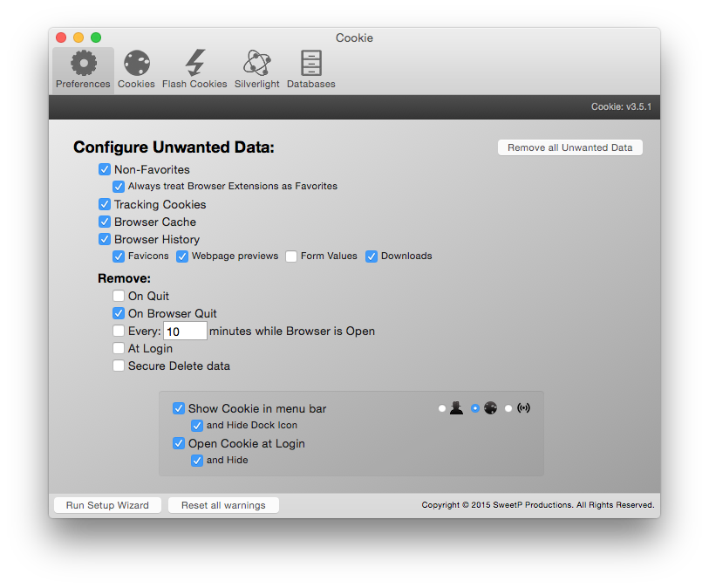Screen dimensions: 709x588
Task: Toggle the Favicons checkbox
Action: pyautogui.click(x=119, y=256)
